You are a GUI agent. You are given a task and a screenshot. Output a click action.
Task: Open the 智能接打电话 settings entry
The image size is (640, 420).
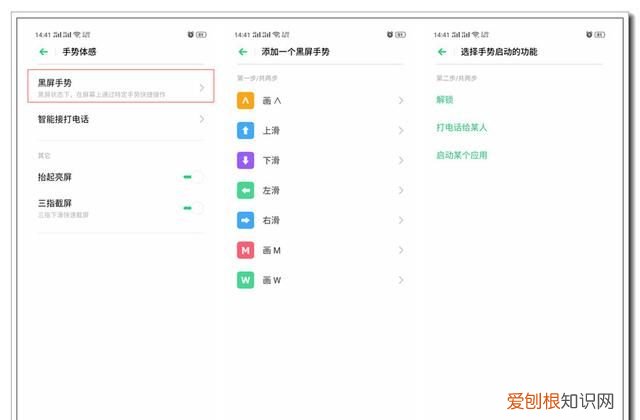click(65, 119)
